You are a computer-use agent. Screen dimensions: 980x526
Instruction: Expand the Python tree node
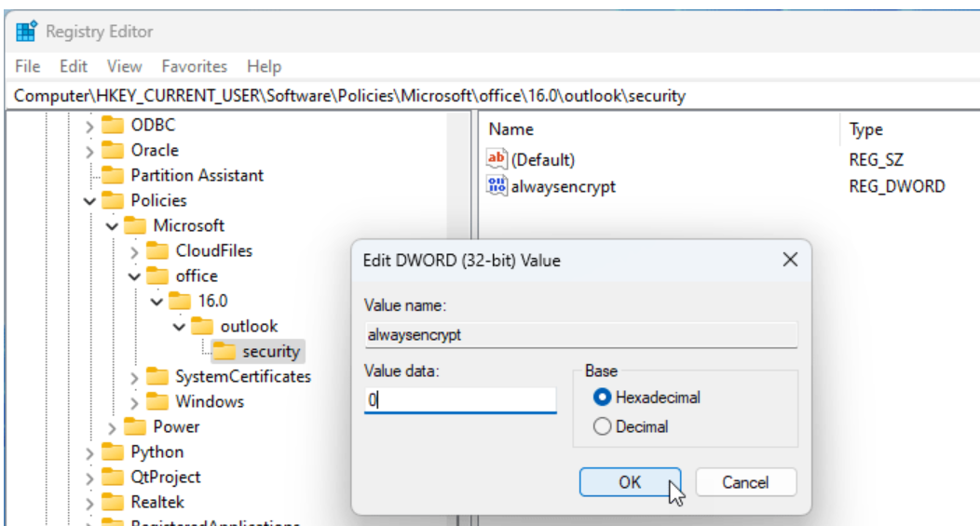[x=89, y=453]
